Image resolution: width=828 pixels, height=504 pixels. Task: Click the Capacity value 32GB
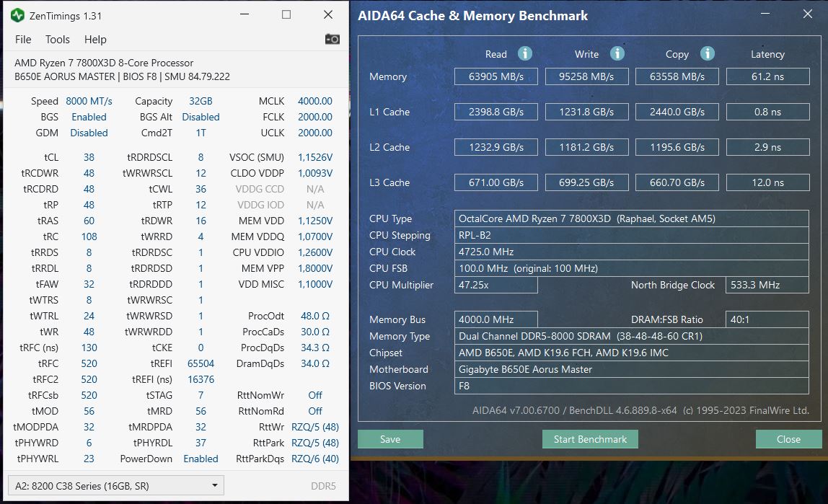click(201, 102)
